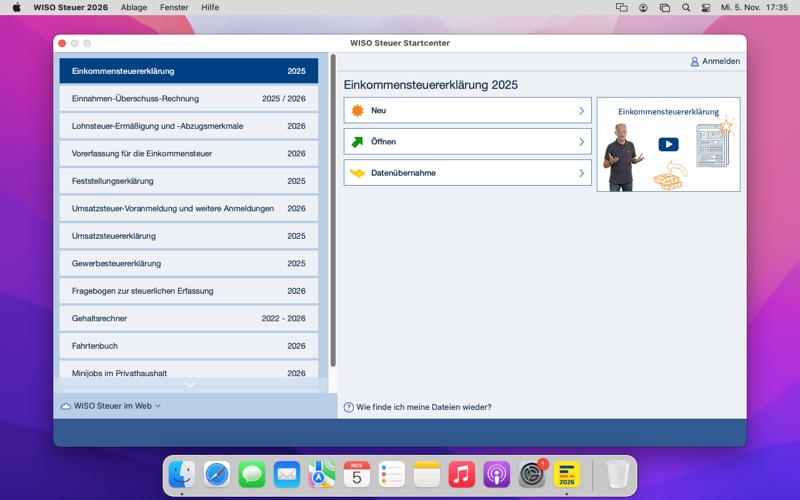Screen dimensions: 800x500
Task: Select Feststellungserklärung 2025
Action: point(189,181)
